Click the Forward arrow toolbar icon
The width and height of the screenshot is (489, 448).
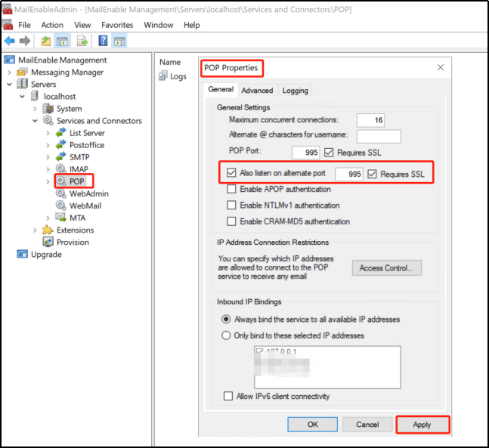pyautogui.click(x=25, y=41)
